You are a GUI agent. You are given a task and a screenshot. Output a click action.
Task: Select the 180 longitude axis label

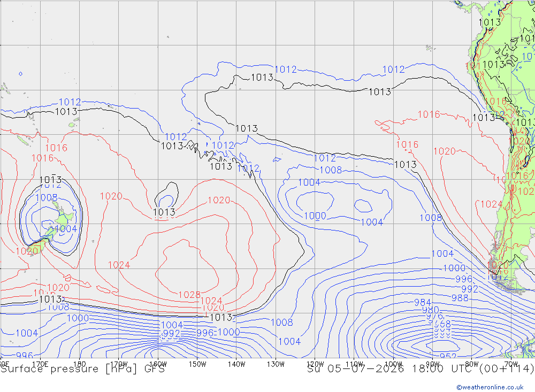coord(80,364)
